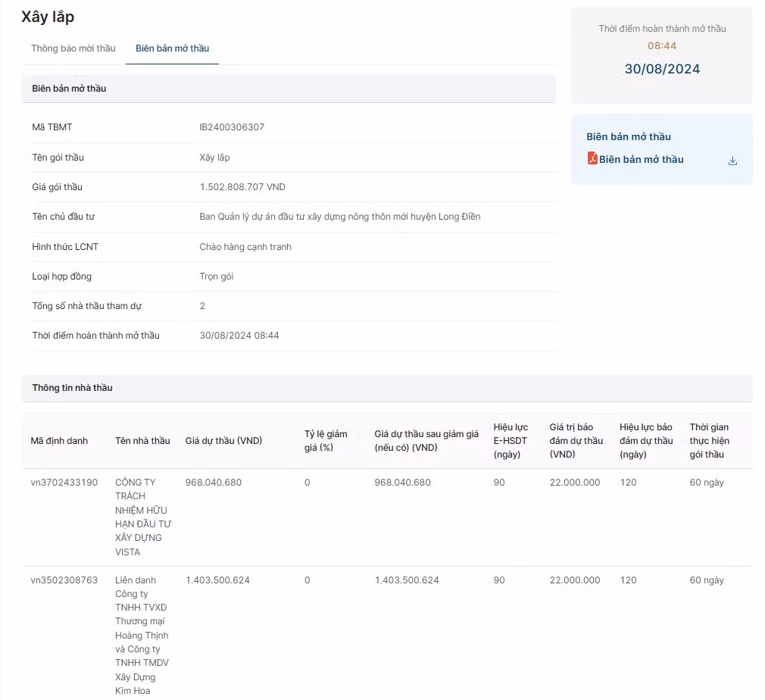Image resolution: width=765 pixels, height=700 pixels.
Task: Click the package price 1.502.808.707 VND
Action: [x=242, y=187]
